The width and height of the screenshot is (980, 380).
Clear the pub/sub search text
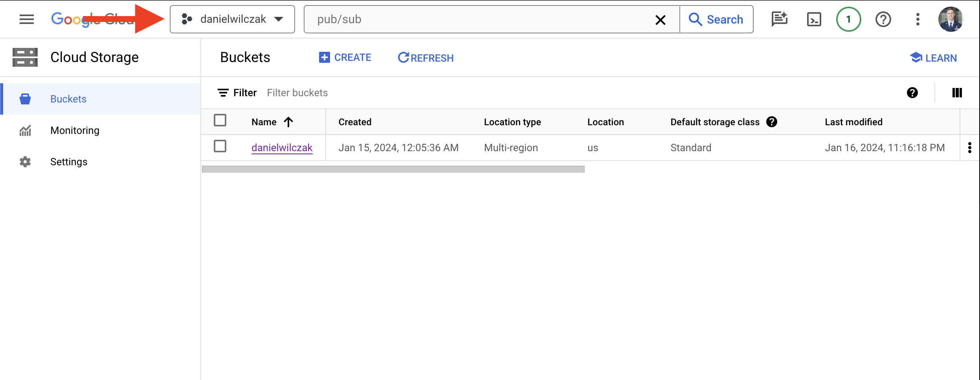pos(661,20)
